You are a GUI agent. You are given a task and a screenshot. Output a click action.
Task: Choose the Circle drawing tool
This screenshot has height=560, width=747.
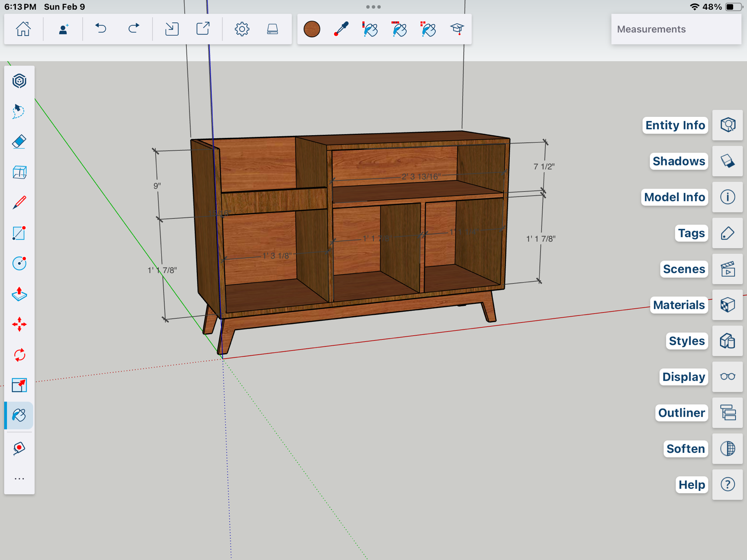point(19,264)
